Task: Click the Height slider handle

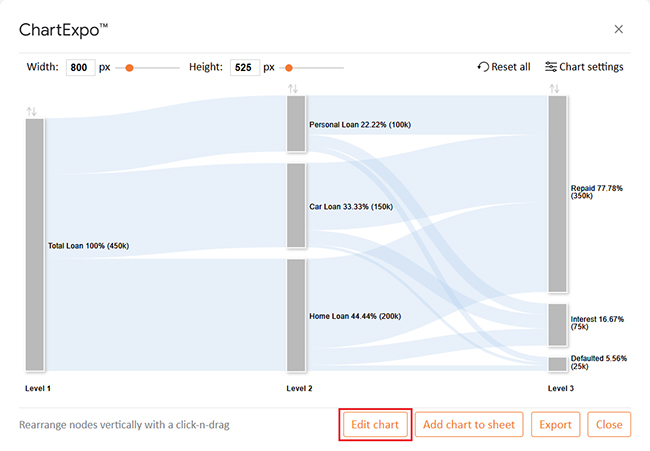Action: 289,68
